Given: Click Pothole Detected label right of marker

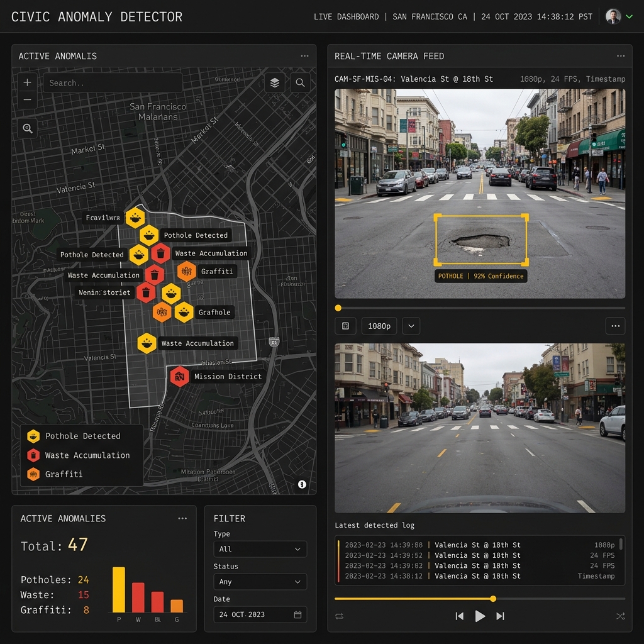Looking at the screenshot, I should tap(196, 235).
